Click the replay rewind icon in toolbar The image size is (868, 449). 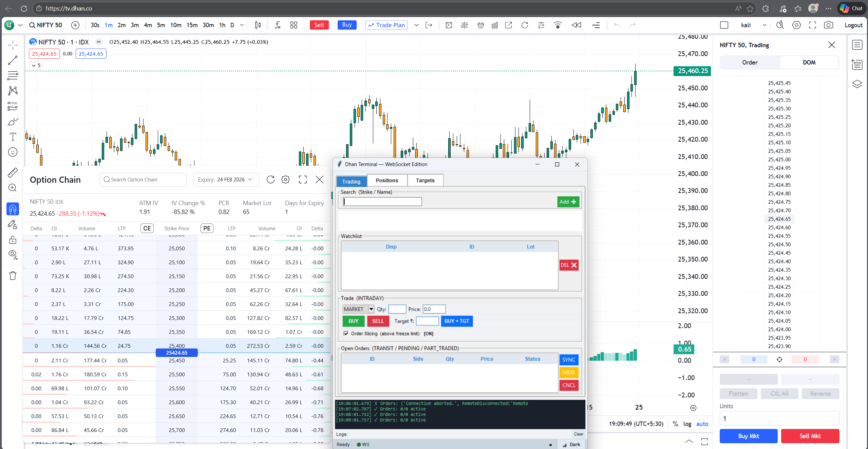576,25
